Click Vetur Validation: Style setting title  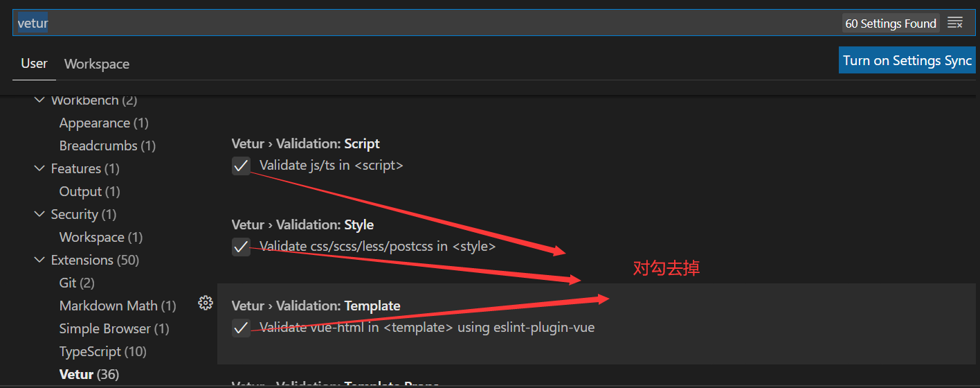coord(302,224)
